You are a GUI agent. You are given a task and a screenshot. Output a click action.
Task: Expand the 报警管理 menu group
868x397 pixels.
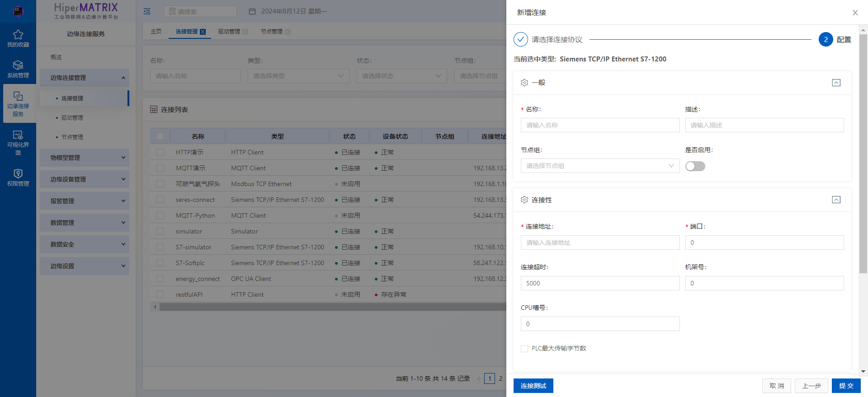point(85,201)
